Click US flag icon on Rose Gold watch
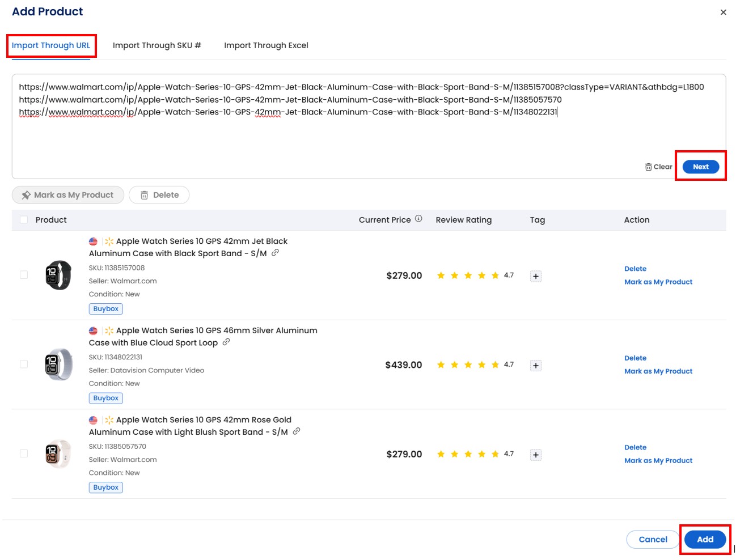 tap(93, 420)
